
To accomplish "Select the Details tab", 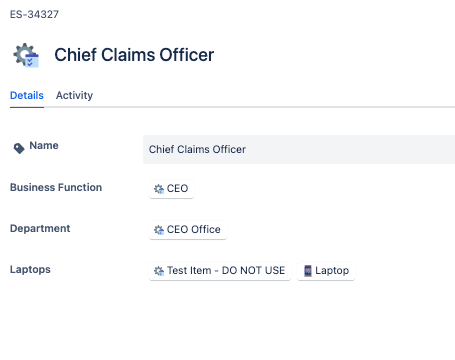I will (27, 95).
